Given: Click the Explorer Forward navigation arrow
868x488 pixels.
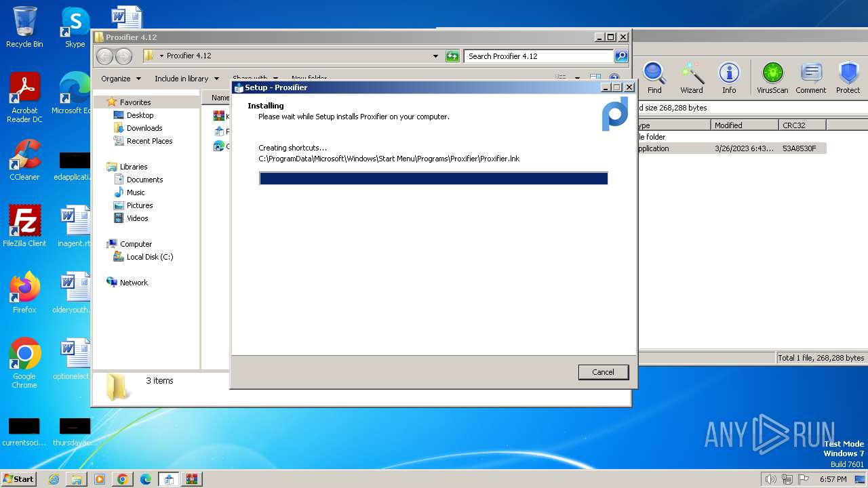Looking at the screenshot, I should [x=124, y=56].
